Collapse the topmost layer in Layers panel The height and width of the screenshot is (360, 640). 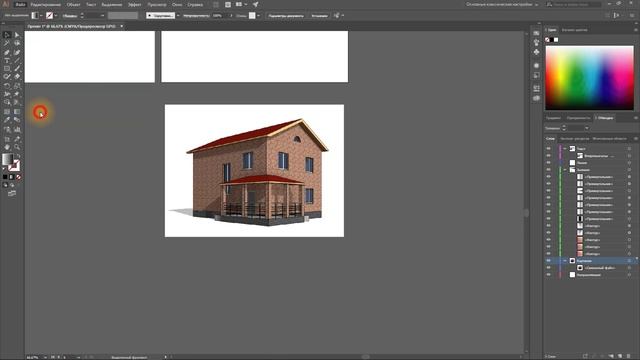[565, 149]
